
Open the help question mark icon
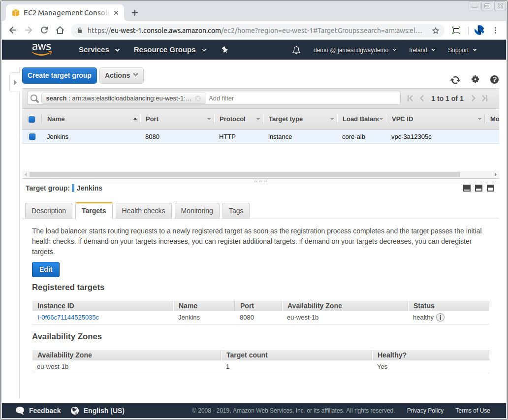(494, 79)
